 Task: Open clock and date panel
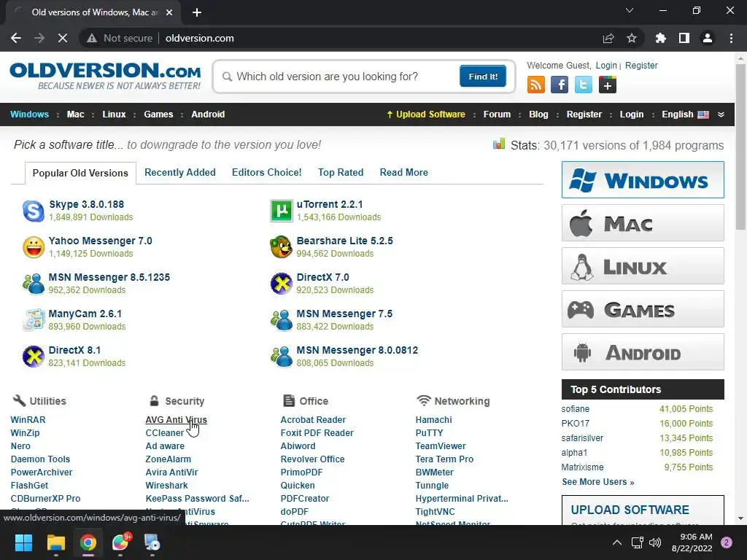(x=692, y=542)
